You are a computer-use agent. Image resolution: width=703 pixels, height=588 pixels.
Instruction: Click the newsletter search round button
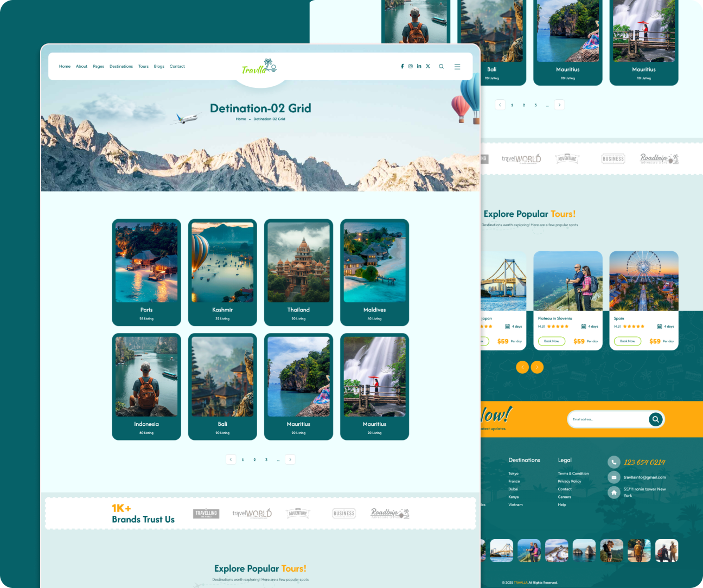click(656, 419)
